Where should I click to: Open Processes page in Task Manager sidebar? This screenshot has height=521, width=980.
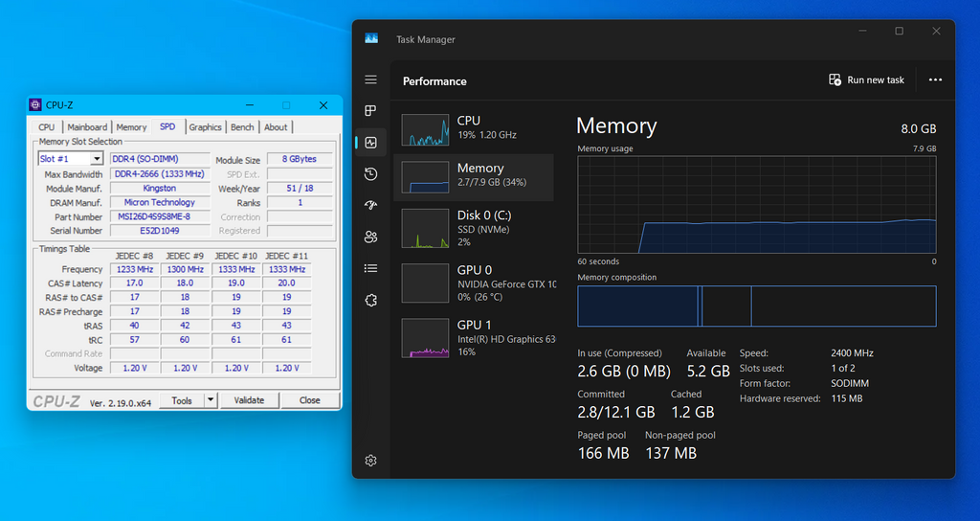pos(370,111)
